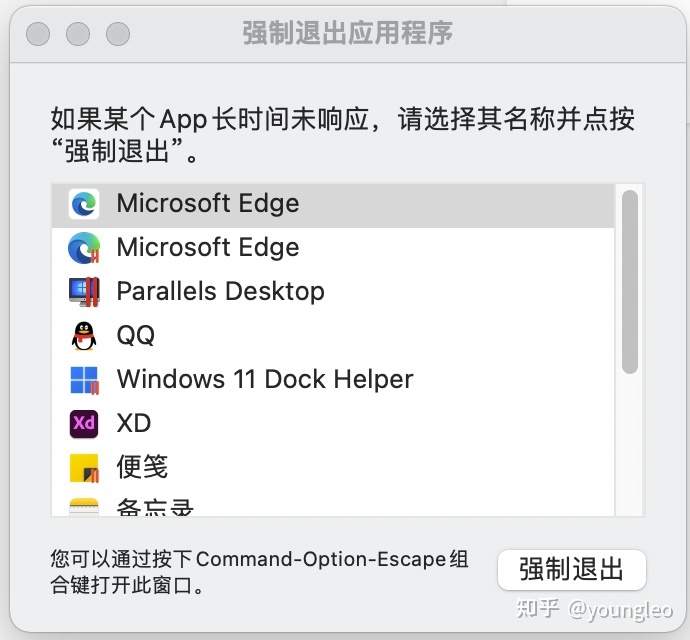
Task: Click the yellow 便笺 sticky notes icon
Action: tap(84, 468)
